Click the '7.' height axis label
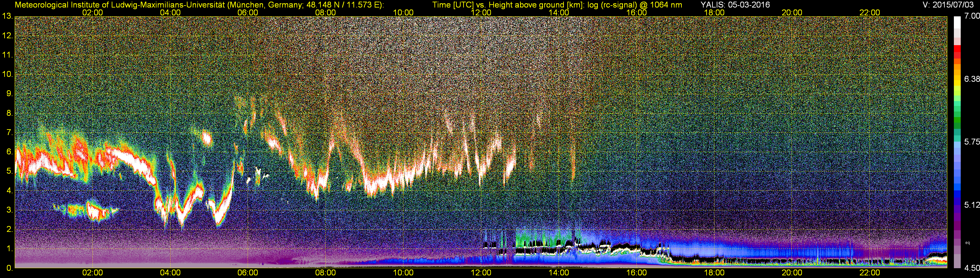Screen dimensions: 980x278 tap(9, 132)
